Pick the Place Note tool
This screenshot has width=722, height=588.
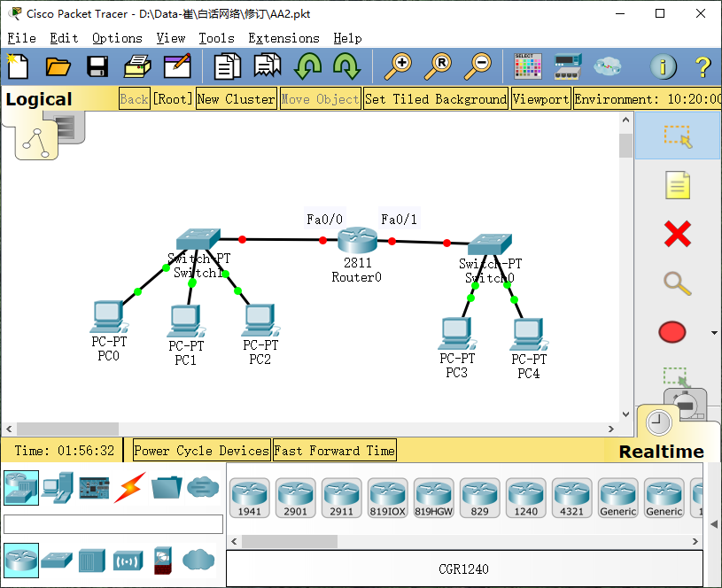[x=676, y=185]
